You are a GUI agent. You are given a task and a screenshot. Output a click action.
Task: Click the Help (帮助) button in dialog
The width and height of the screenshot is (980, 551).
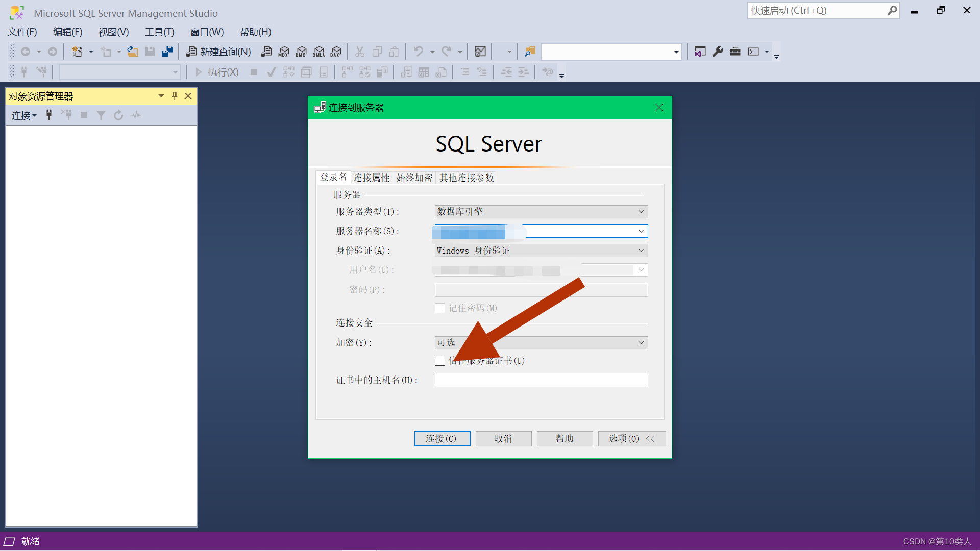[565, 439]
